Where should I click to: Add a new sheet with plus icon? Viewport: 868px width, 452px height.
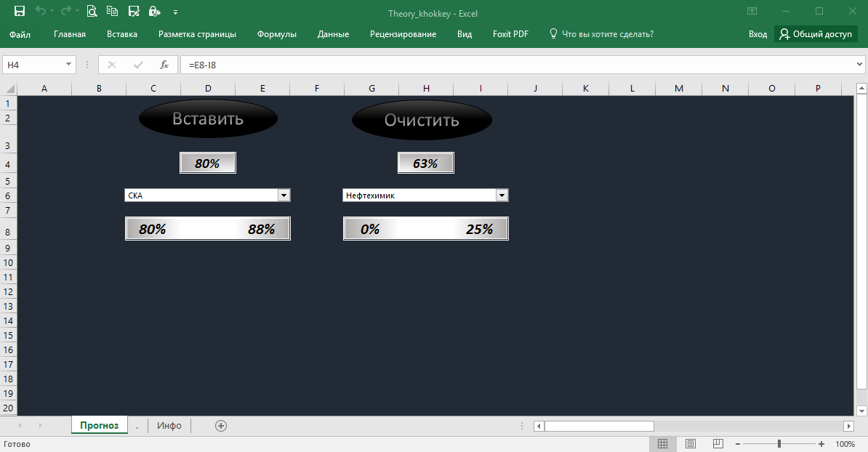click(221, 426)
